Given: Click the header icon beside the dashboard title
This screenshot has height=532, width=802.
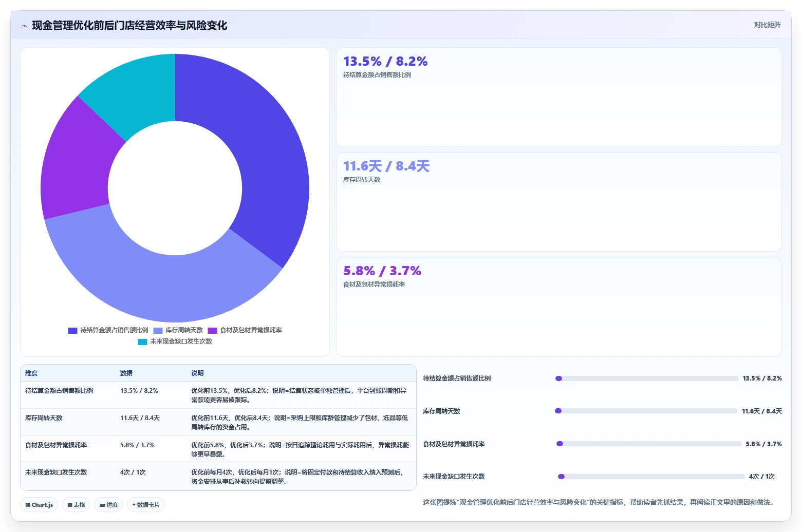Looking at the screenshot, I should pyautogui.click(x=24, y=26).
